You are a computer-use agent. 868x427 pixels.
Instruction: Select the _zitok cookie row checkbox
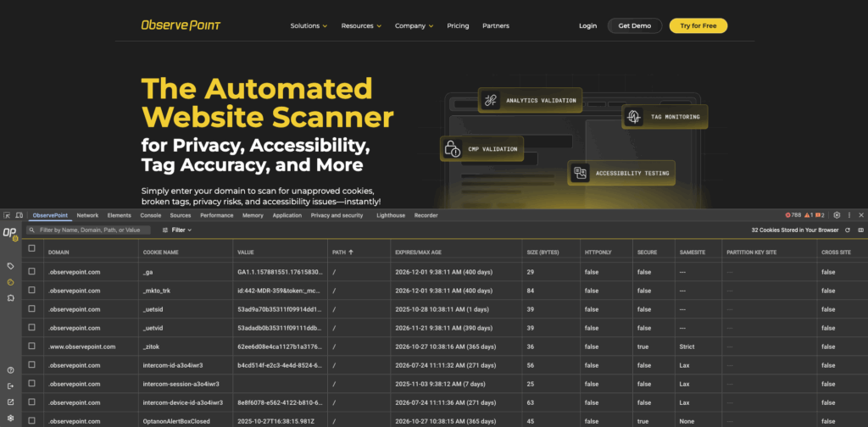pos(32,346)
